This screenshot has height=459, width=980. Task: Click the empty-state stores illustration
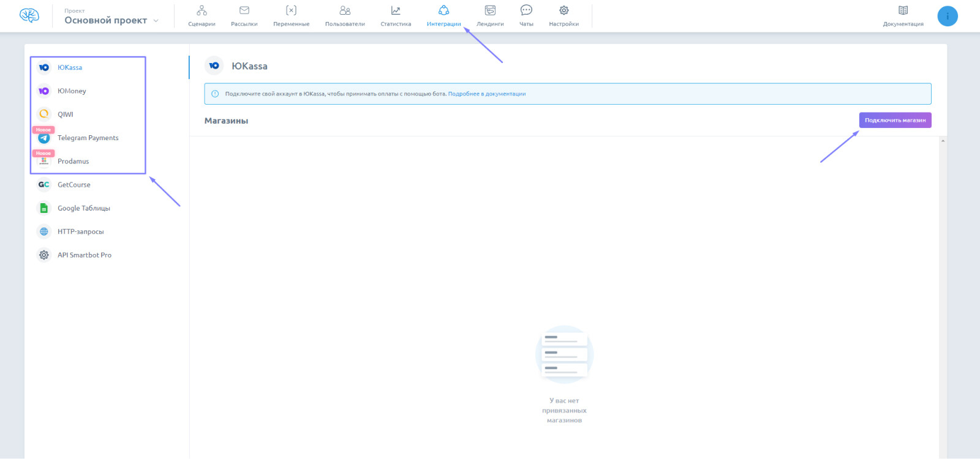point(565,354)
